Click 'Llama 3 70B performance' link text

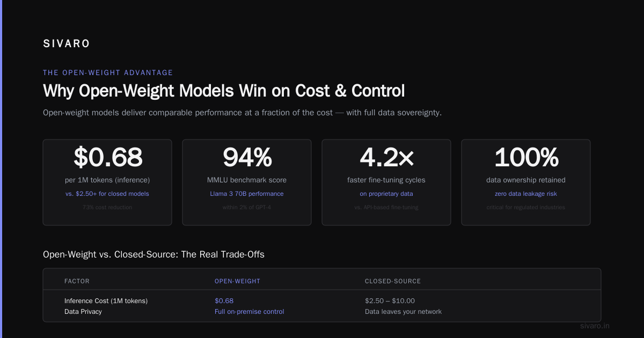pos(247,194)
